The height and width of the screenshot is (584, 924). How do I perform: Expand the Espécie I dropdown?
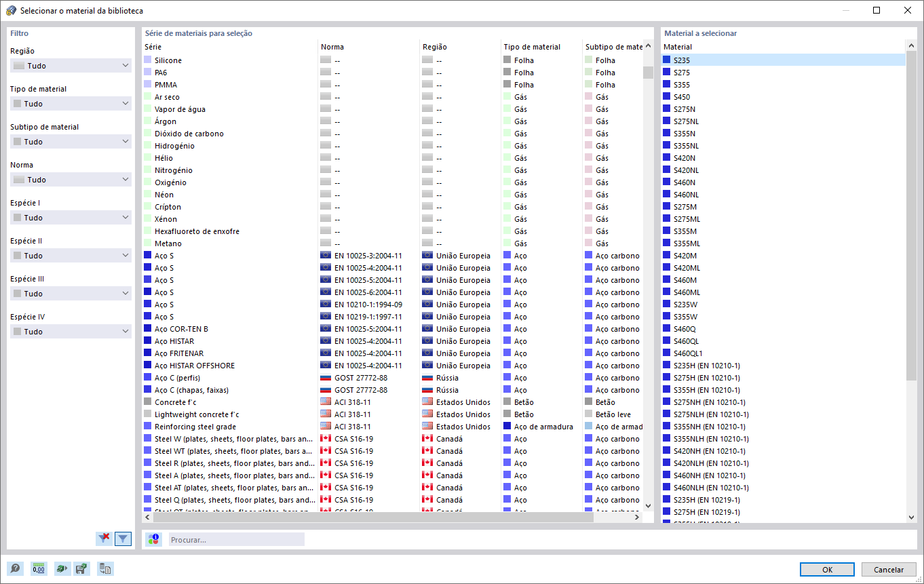click(71, 218)
